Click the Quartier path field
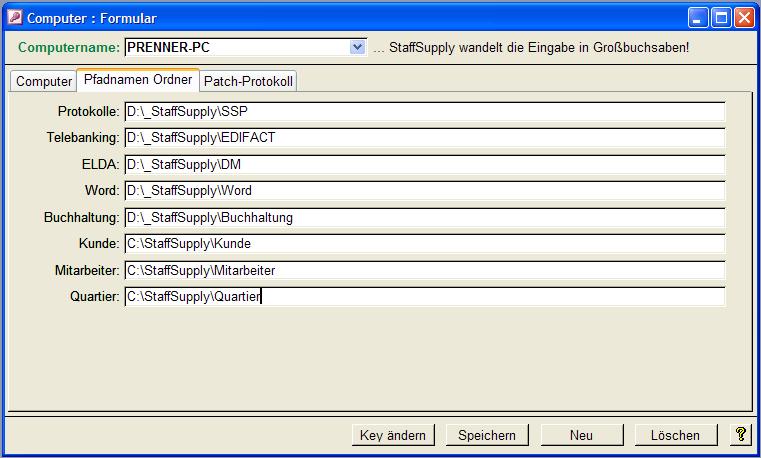The image size is (761, 458). coord(424,296)
